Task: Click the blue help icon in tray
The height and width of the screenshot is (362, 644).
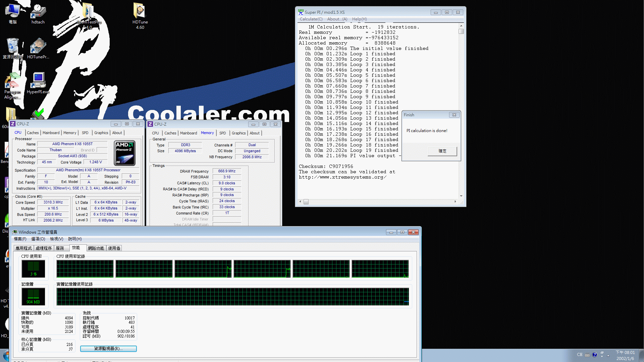Action: coord(595,355)
